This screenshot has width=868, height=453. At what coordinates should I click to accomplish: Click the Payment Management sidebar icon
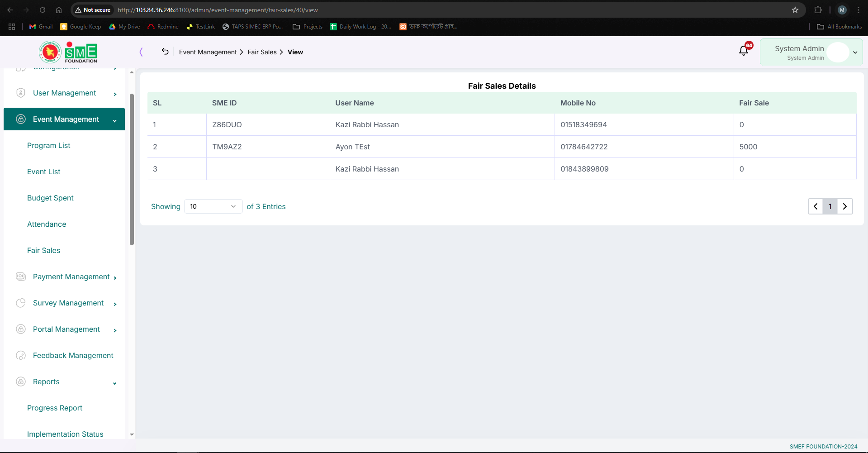(21, 277)
